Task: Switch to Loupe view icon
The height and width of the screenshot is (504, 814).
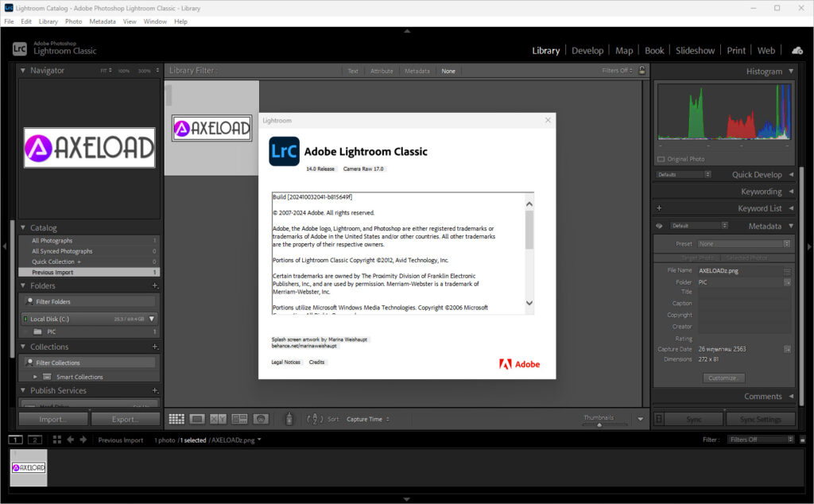Action: pos(197,419)
